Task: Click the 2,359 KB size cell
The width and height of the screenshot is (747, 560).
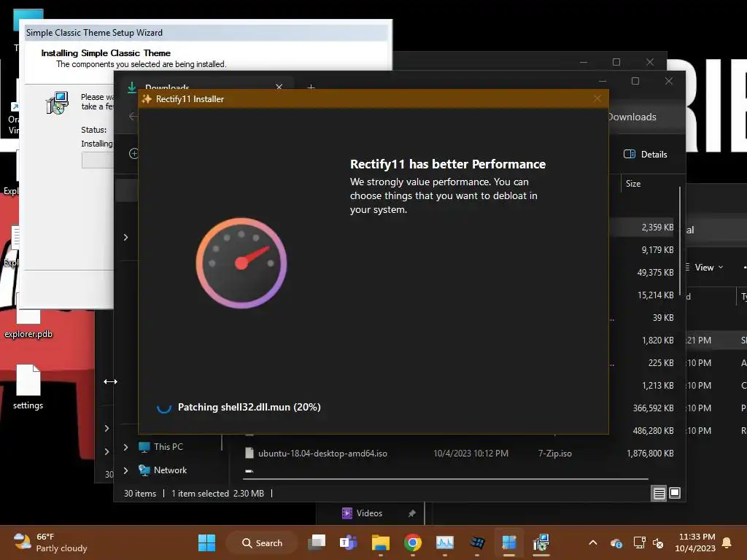Action: (x=657, y=227)
